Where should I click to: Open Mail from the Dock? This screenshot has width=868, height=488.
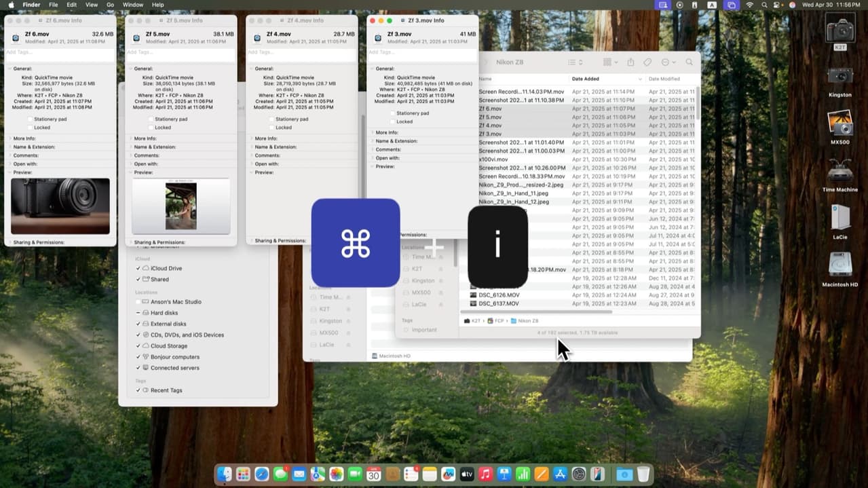click(x=299, y=474)
